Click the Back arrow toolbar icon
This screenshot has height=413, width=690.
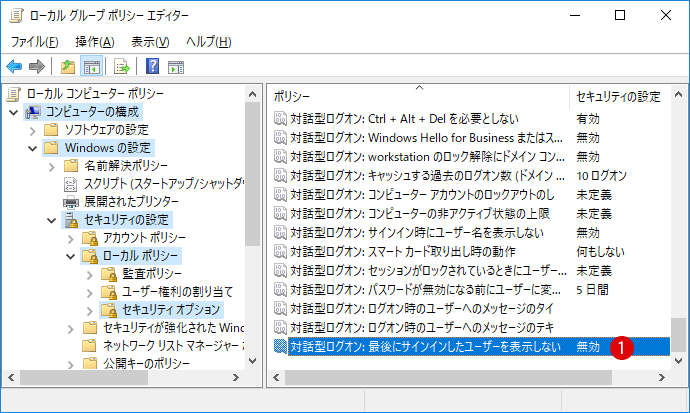14,67
